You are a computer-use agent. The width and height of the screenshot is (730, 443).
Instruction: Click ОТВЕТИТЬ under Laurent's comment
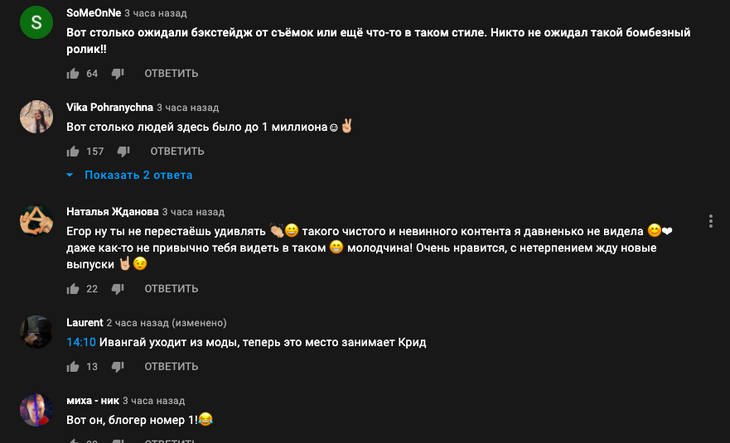[x=171, y=367]
